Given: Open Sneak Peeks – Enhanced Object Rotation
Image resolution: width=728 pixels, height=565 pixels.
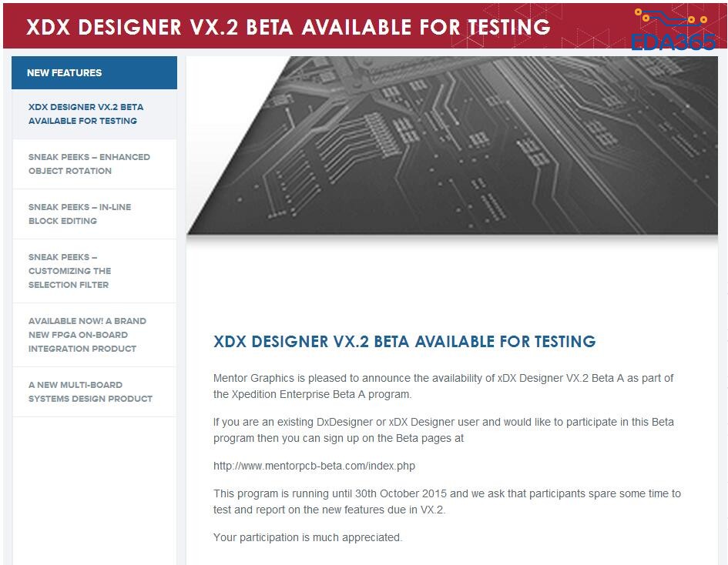Looking at the screenshot, I should click(89, 164).
